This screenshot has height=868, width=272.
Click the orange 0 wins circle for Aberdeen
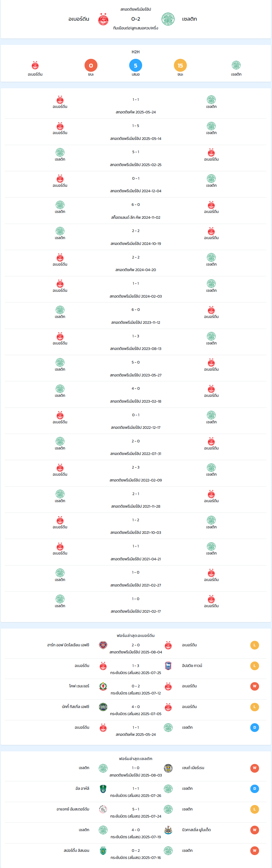91,65
